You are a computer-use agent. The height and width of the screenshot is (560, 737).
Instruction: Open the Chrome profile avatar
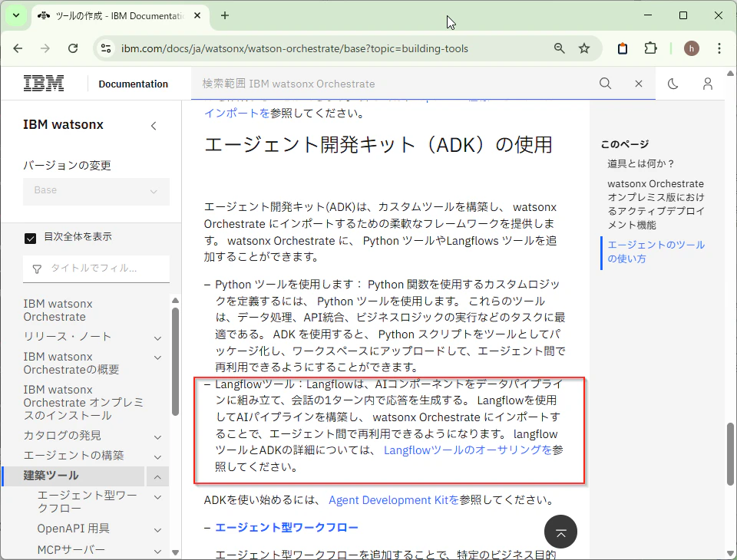(692, 48)
